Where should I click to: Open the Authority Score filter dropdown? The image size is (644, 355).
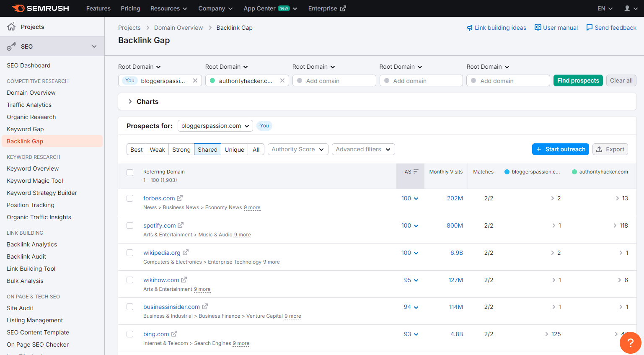tap(298, 149)
